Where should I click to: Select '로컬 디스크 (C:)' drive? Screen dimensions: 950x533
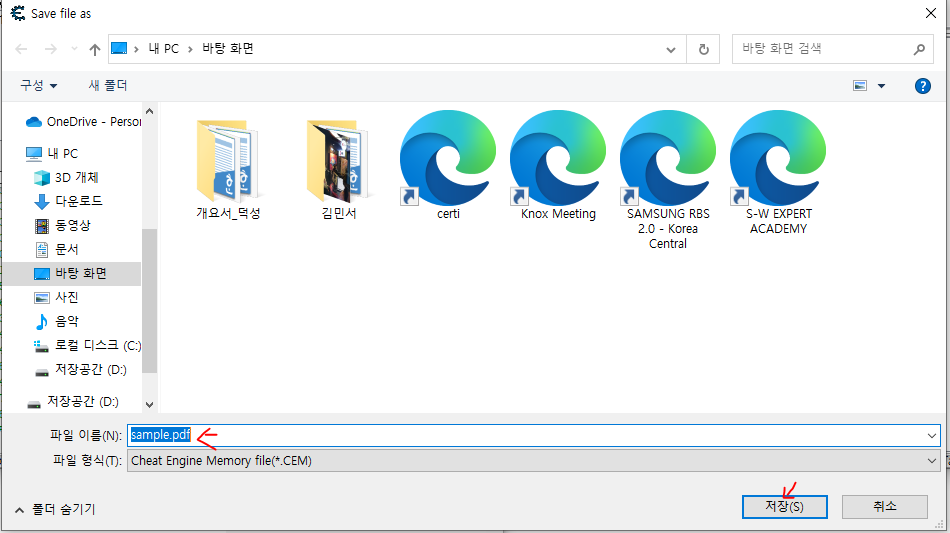pos(87,345)
